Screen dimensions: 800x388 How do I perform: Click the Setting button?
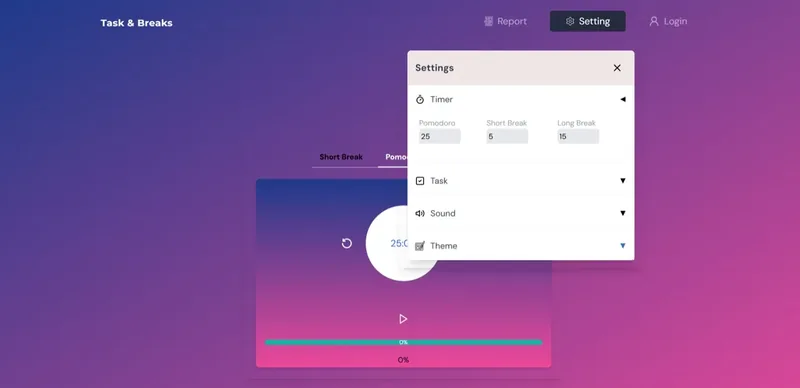tap(588, 21)
